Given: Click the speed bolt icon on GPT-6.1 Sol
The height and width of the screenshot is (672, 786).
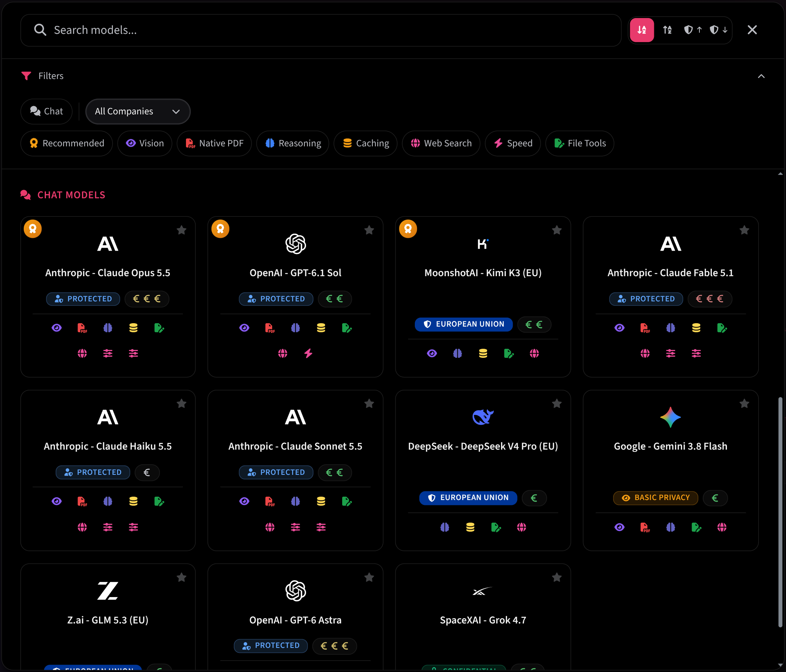Looking at the screenshot, I should 308,353.
